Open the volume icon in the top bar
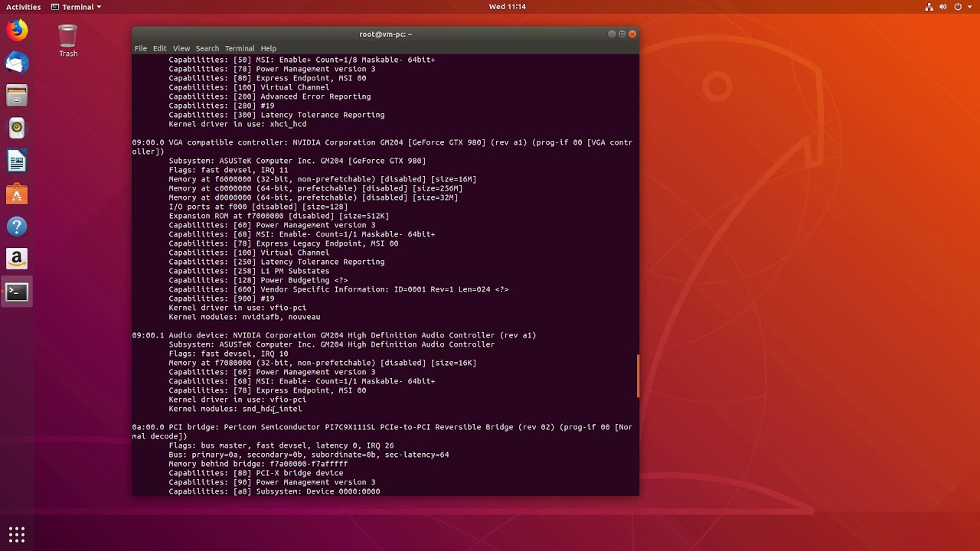980x551 pixels. coord(943,7)
